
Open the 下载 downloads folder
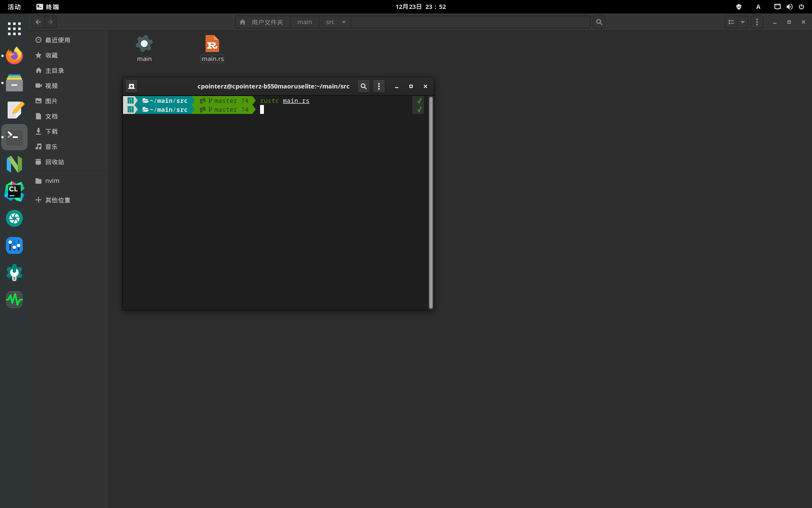(52, 132)
